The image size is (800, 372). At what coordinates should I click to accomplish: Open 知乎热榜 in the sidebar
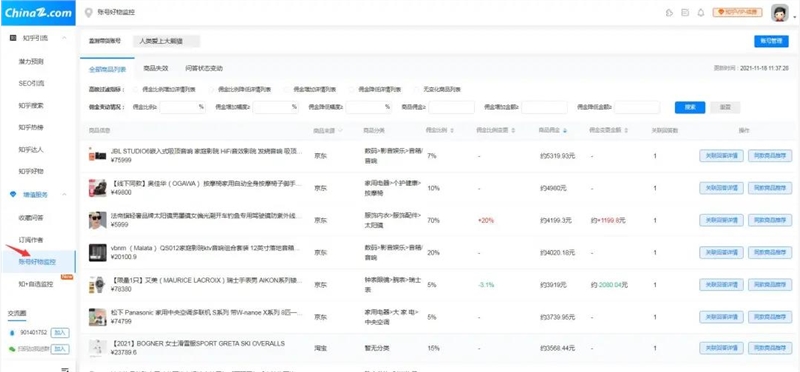point(31,127)
